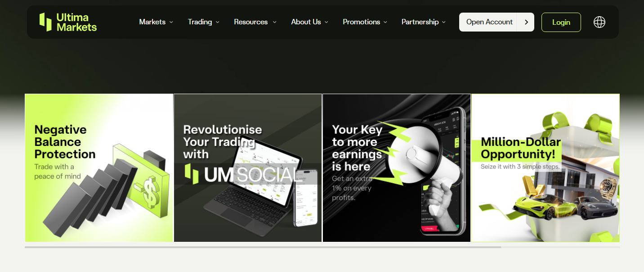Expand the Trading dropdown menu
This screenshot has height=272, width=644.
point(204,22)
